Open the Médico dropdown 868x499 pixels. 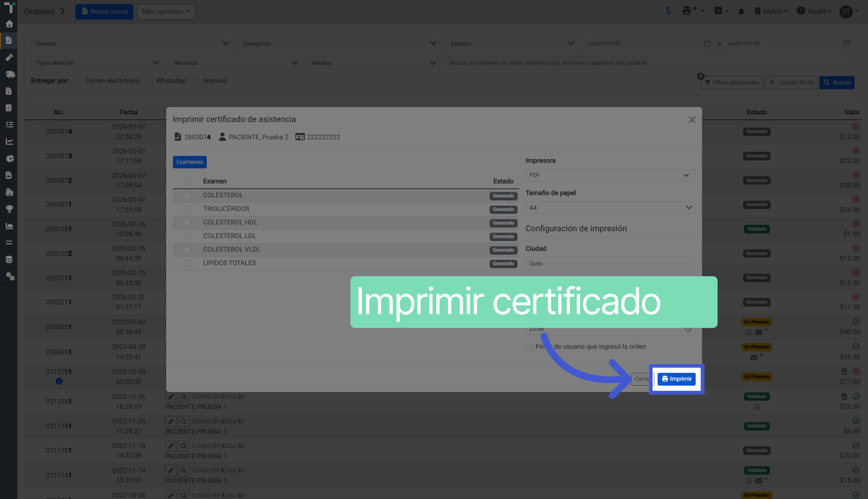pos(373,63)
